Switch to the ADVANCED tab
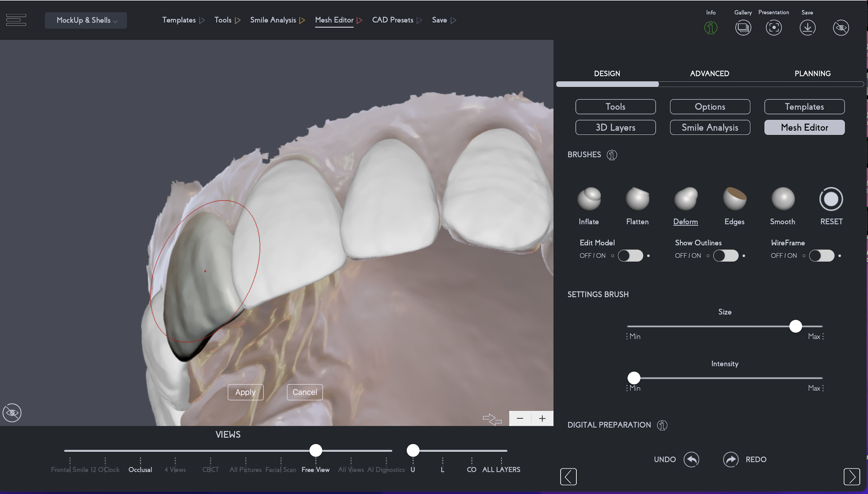The width and height of the screenshot is (868, 494). coord(709,74)
